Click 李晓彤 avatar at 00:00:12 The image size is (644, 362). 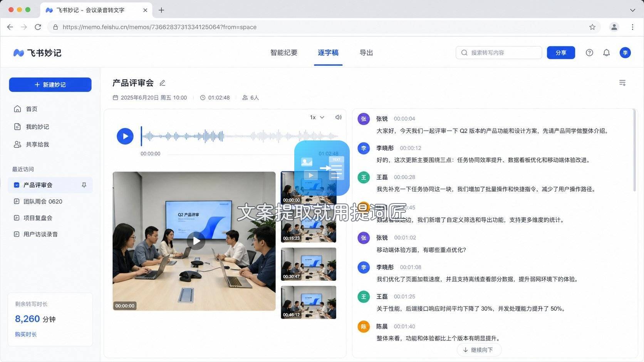(x=364, y=148)
